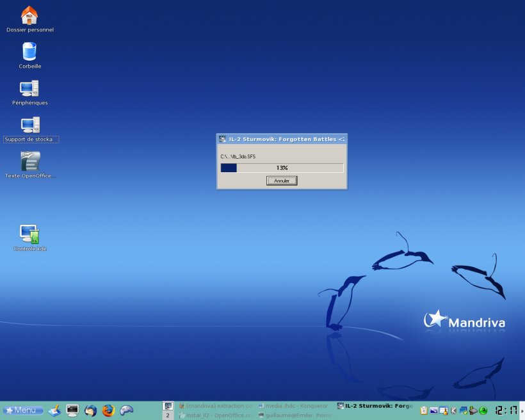Click the installer window menu icon in title bar

tap(222, 139)
